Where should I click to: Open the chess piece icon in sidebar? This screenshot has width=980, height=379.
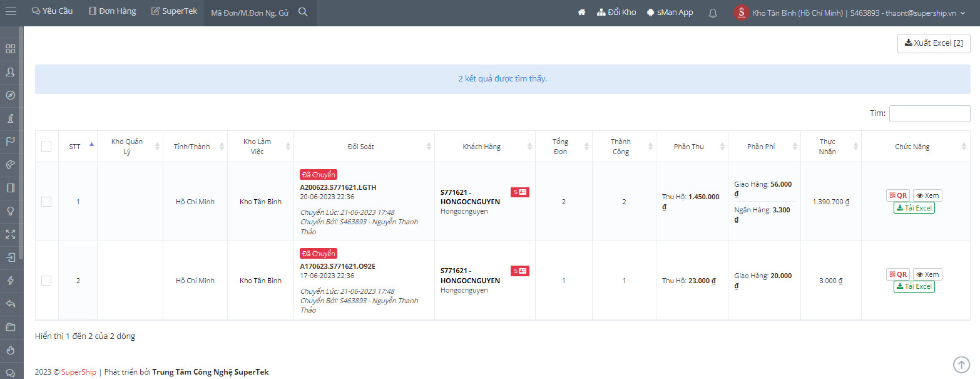pos(11,118)
